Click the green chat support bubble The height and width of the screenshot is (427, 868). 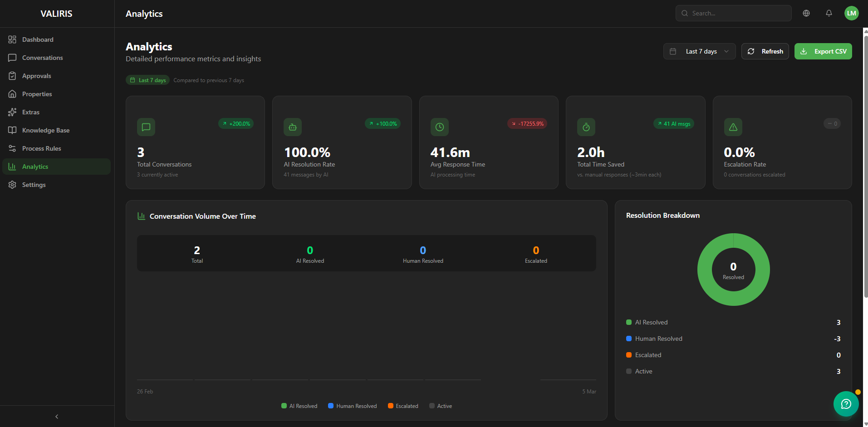point(846,403)
